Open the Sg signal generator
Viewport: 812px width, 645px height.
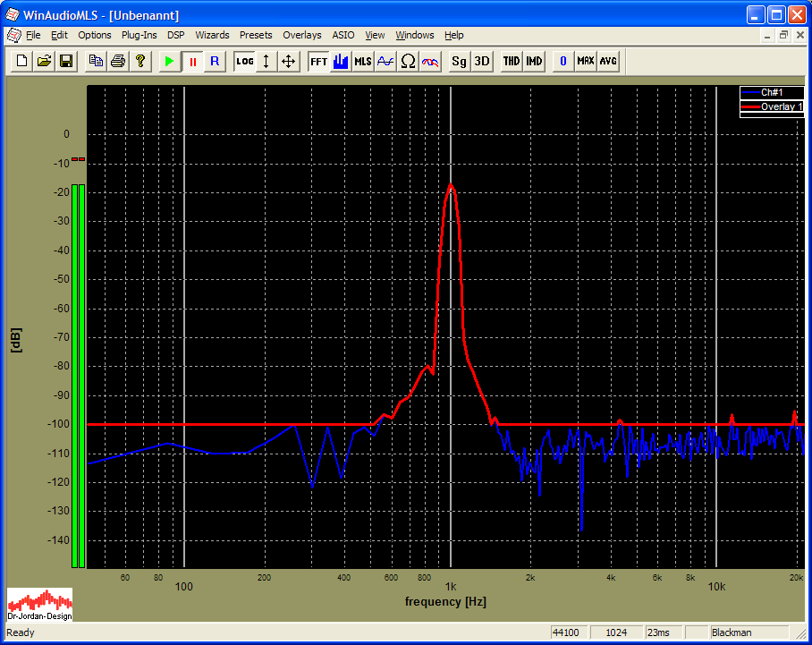[x=459, y=61]
